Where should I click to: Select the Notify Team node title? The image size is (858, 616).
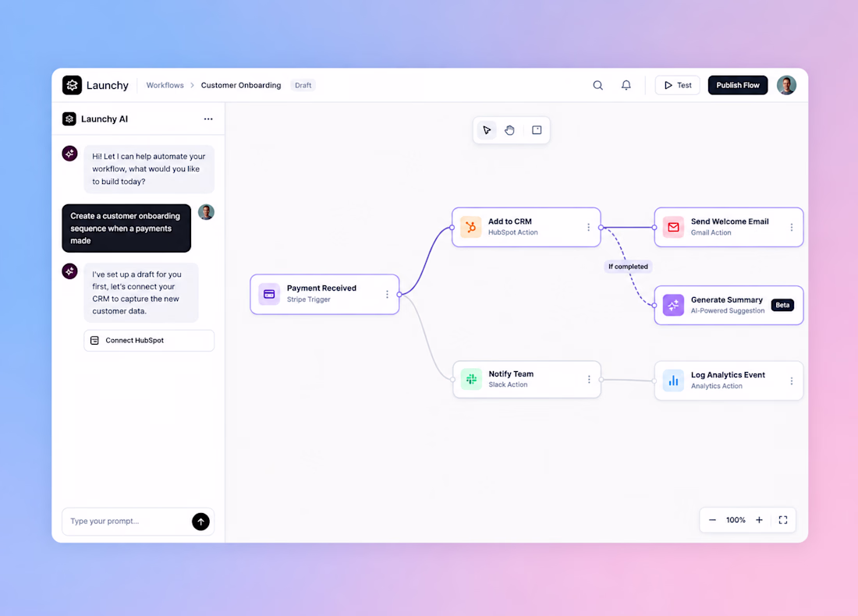tap(511, 374)
